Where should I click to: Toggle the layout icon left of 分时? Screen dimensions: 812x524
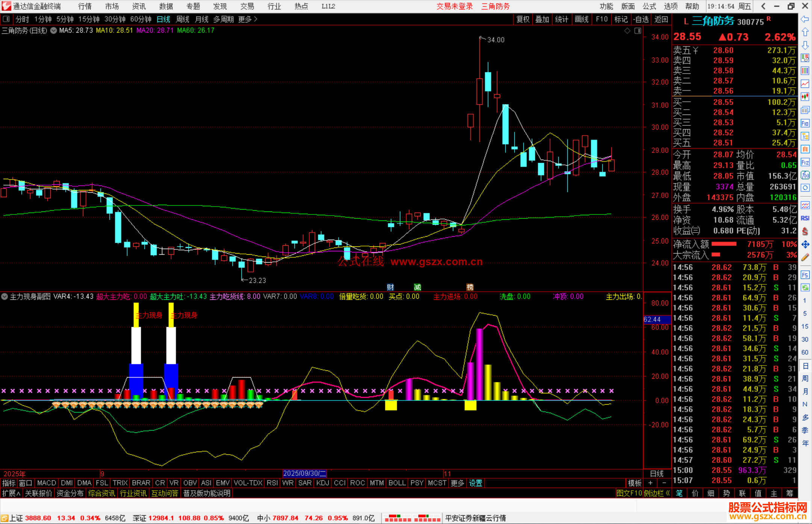pos(6,19)
